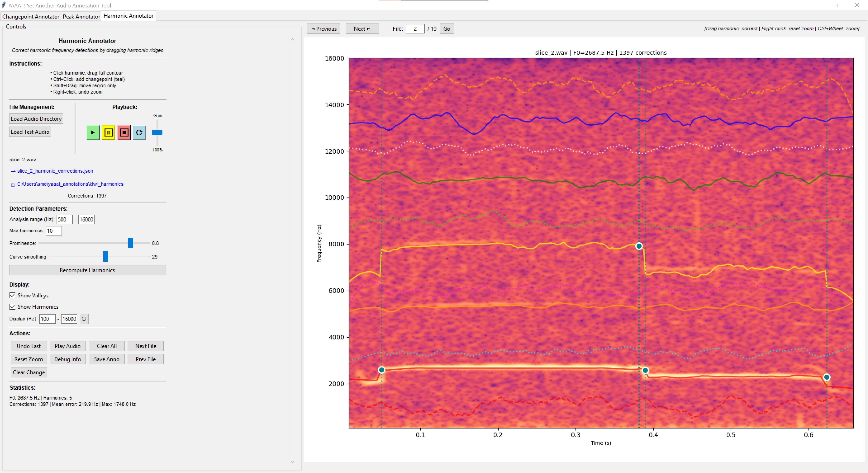Adjust the Prominence slider
868x473 pixels.
point(130,243)
